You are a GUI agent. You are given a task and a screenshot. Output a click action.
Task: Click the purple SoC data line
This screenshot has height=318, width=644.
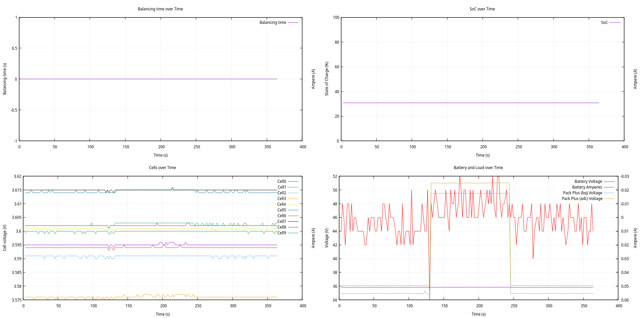[471, 103]
